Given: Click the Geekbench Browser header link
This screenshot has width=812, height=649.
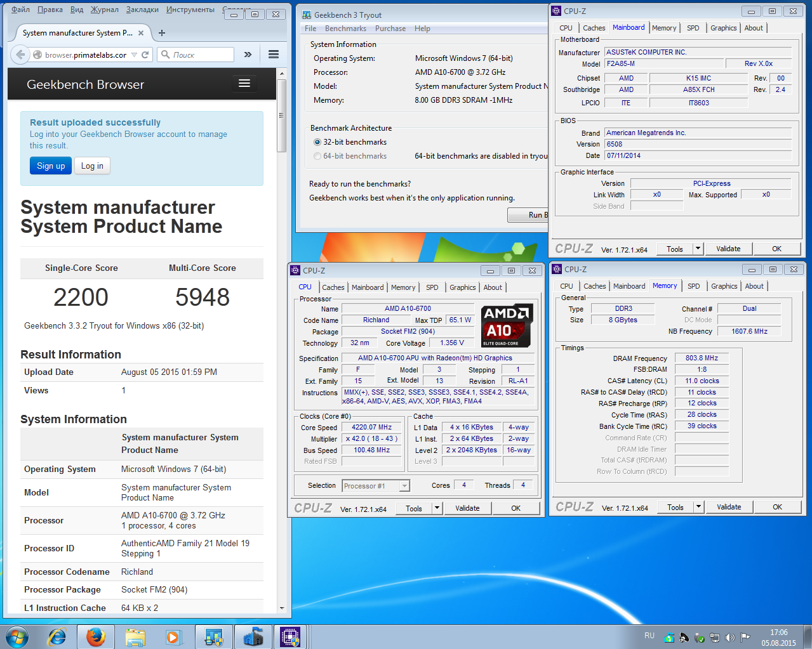Looking at the screenshot, I should coord(85,84).
